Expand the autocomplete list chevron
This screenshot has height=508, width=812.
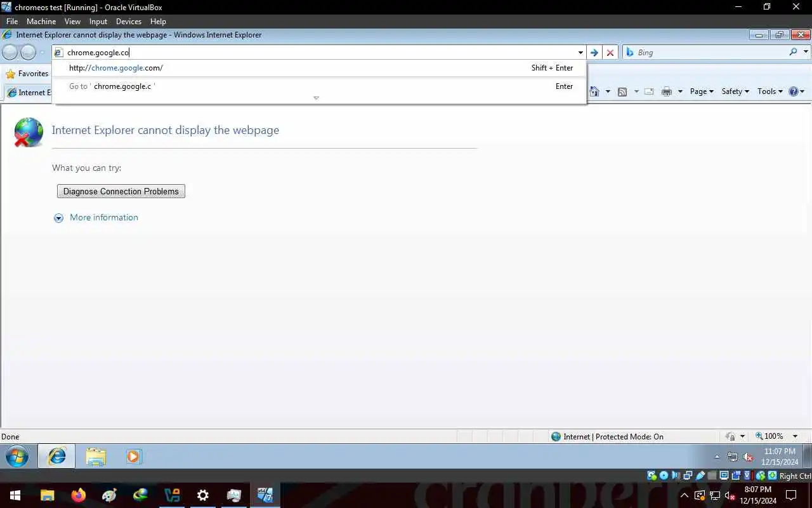coord(316,98)
